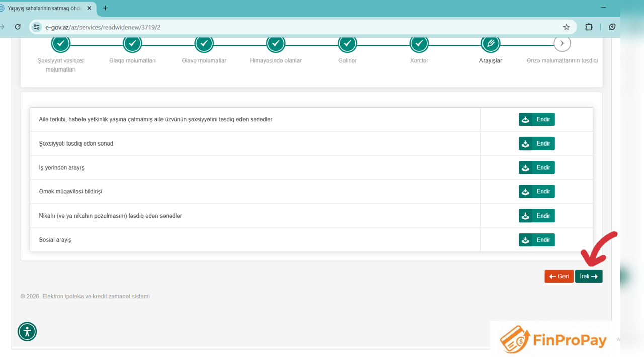The height and width of the screenshot is (357, 644).
Task: Click the Arayışlar step label
Action: 491,61
